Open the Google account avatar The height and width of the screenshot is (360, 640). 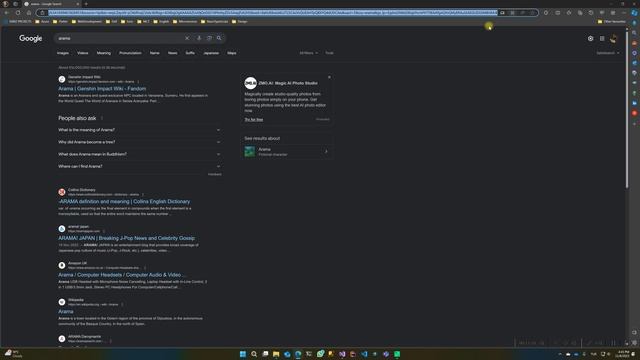pyautogui.click(x=613, y=38)
